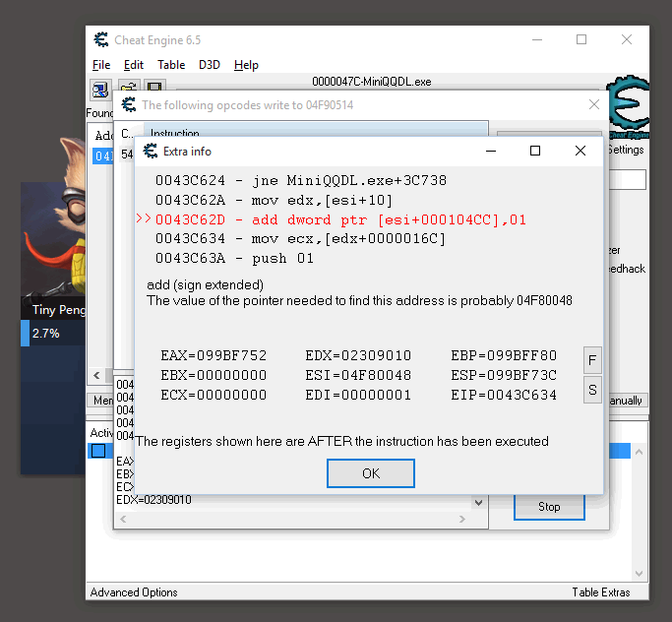Maximize the Extra info dialog
Image resolution: width=672 pixels, height=622 pixels.
point(535,151)
